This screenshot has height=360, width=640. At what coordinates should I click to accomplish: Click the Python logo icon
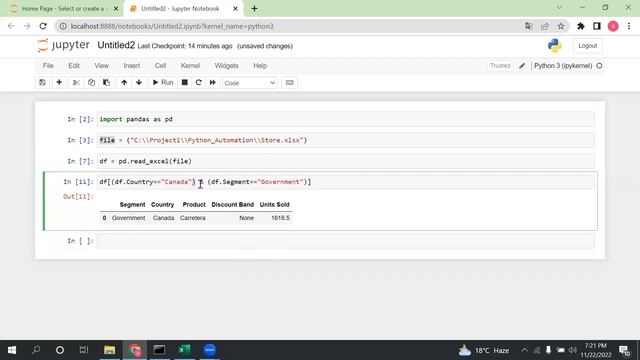click(555, 45)
